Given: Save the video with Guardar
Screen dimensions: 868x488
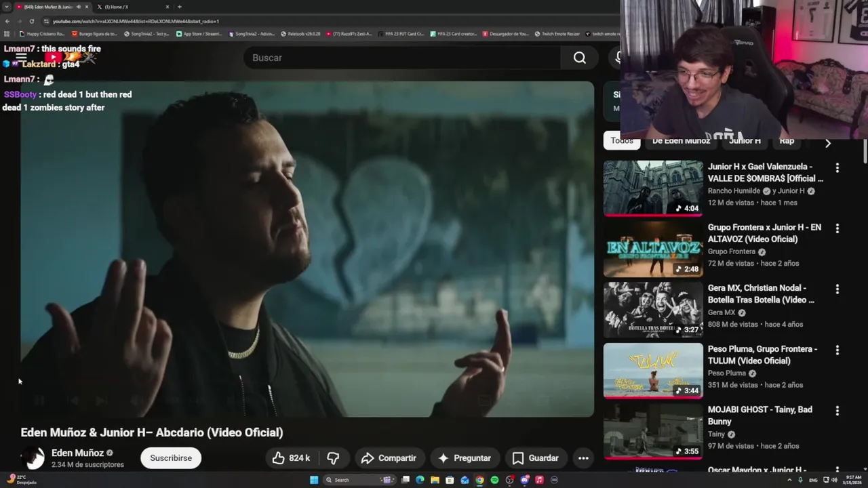Looking at the screenshot, I should tap(536, 458).
